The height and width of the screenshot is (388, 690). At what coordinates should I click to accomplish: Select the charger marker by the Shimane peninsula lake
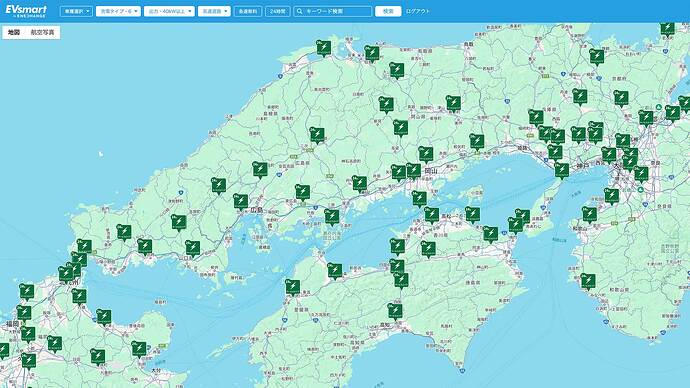(x=323, y=48)
